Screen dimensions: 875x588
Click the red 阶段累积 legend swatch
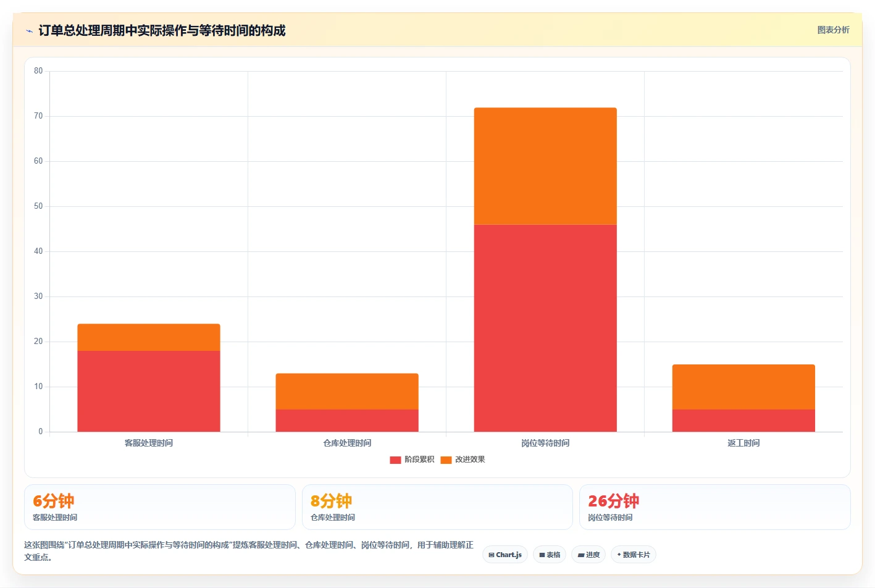(395, 460)
